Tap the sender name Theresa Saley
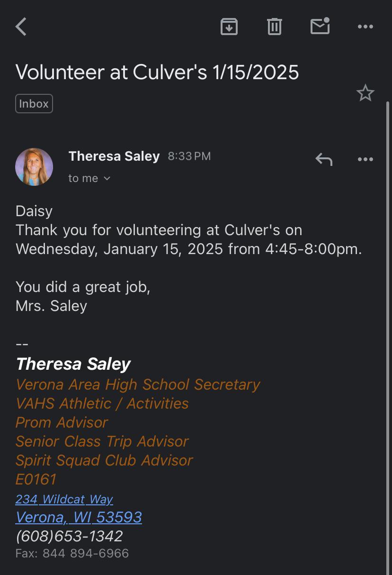Screen dimensions: 392x575 click(x=114, y=156)
